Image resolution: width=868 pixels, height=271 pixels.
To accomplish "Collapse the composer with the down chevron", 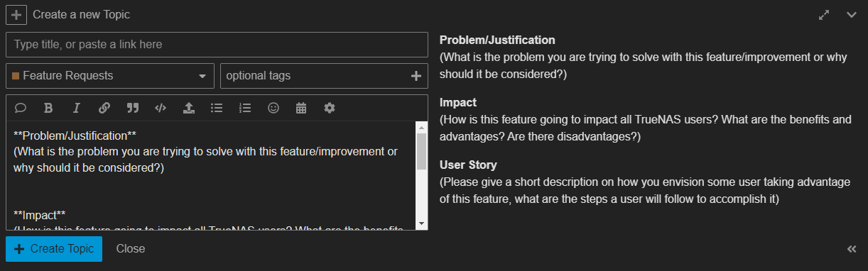I will click(x=852, y=15).
